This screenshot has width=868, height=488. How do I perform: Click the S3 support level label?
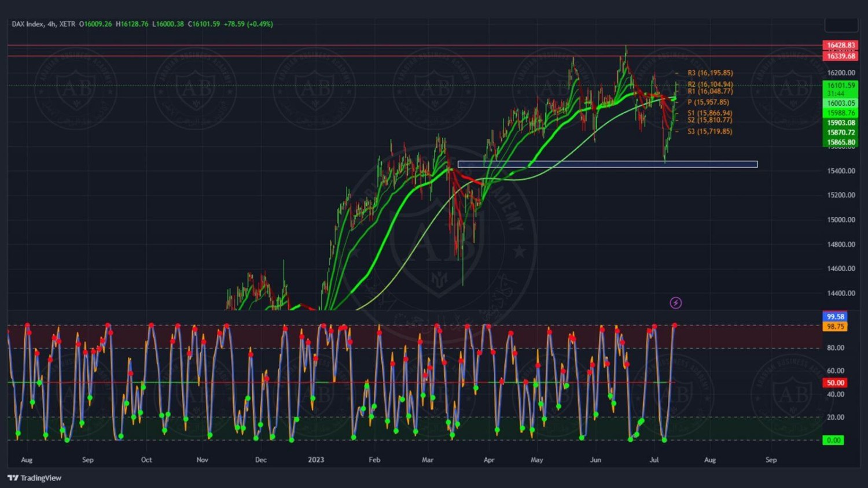709,132
